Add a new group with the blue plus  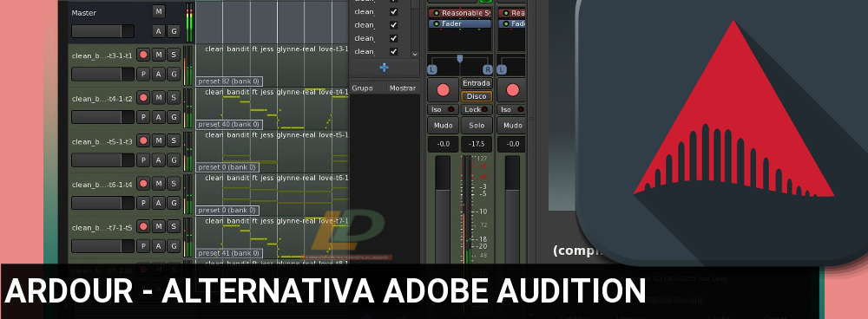[384, 68]
